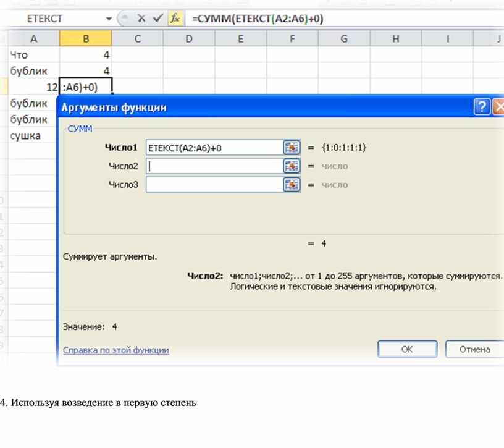Select column G header

[343, 39]
